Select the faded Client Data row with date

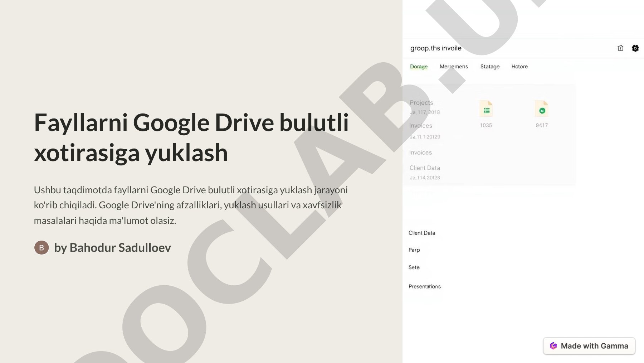click(425, 172)
